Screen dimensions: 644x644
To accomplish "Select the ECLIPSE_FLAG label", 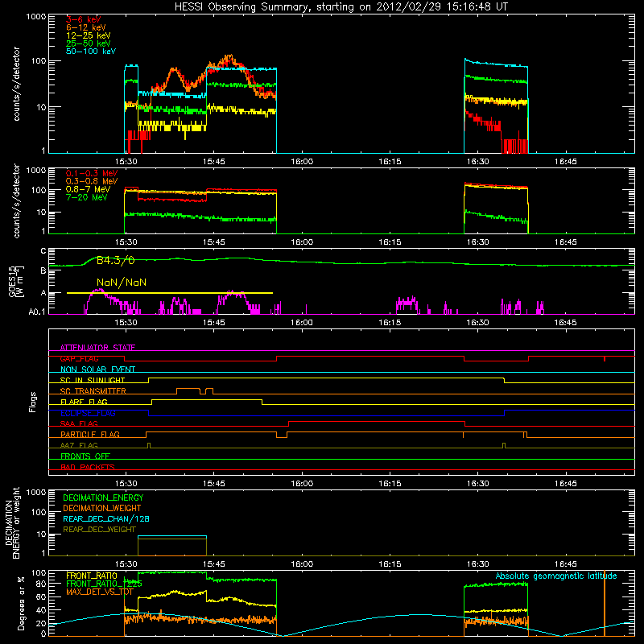I will [x=88, y=413].
